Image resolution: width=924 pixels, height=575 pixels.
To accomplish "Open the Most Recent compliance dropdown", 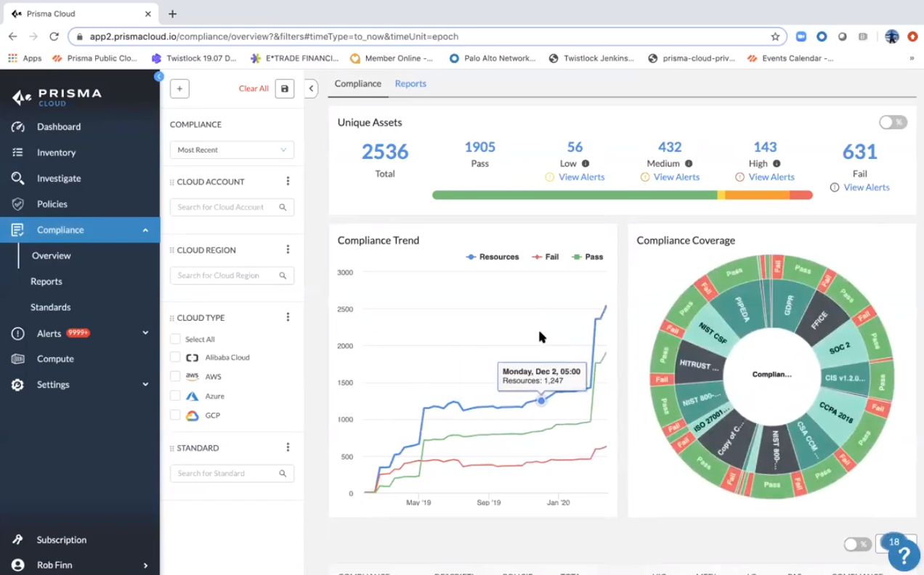I will point(232,150).
